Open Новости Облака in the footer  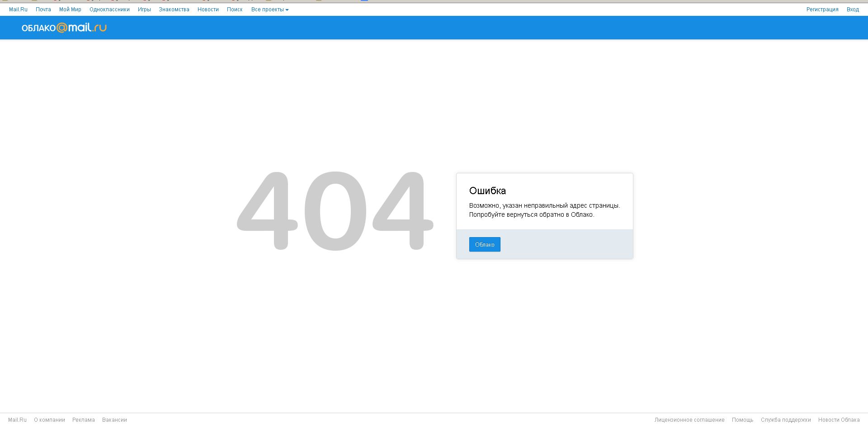click(x=839, y=420)
